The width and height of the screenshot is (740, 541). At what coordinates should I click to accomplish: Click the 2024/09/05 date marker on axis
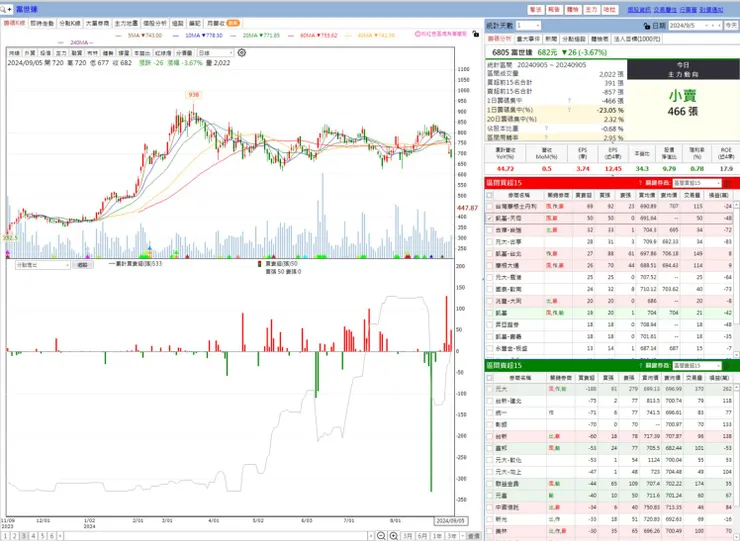coord(450,521)
